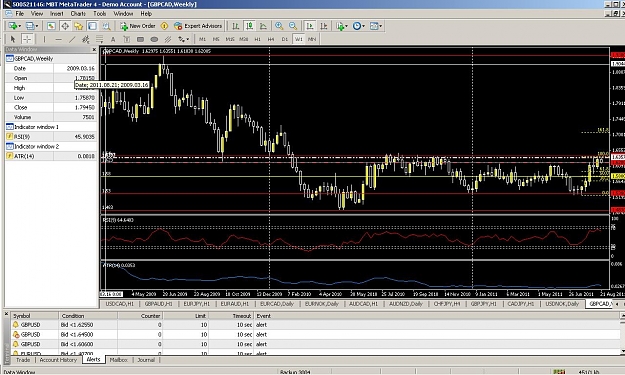Switch timeframe to MN
Screen dimensions: 625x375
[x=312, y=39]
